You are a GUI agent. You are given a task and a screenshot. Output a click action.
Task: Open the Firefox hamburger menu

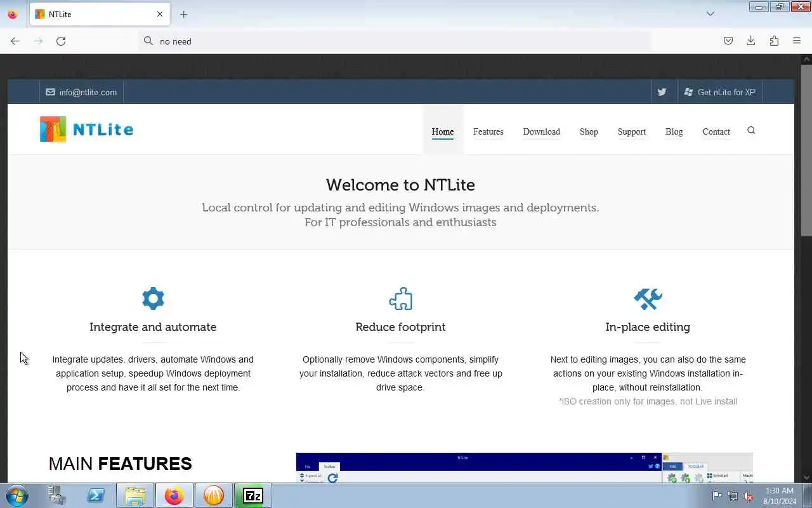797,41
